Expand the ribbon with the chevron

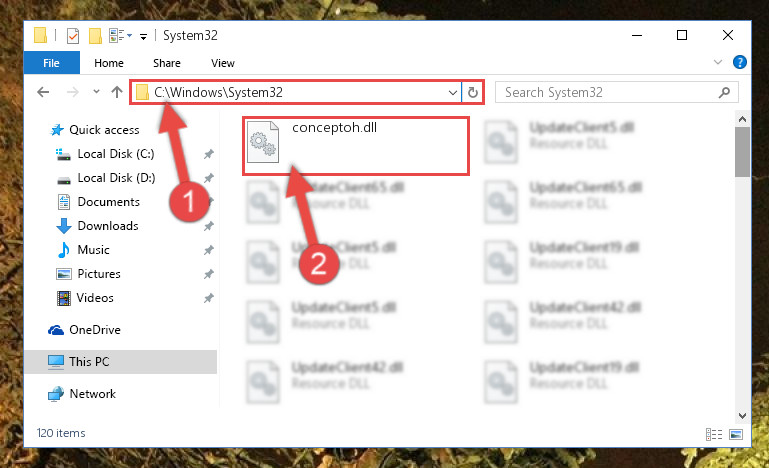point(718,62)
